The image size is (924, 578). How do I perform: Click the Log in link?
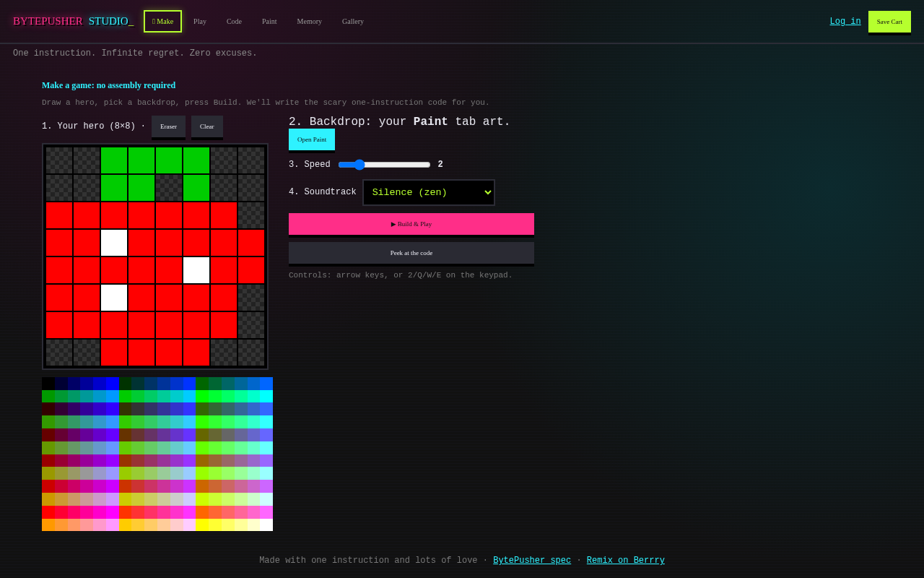tap(845, 22)
